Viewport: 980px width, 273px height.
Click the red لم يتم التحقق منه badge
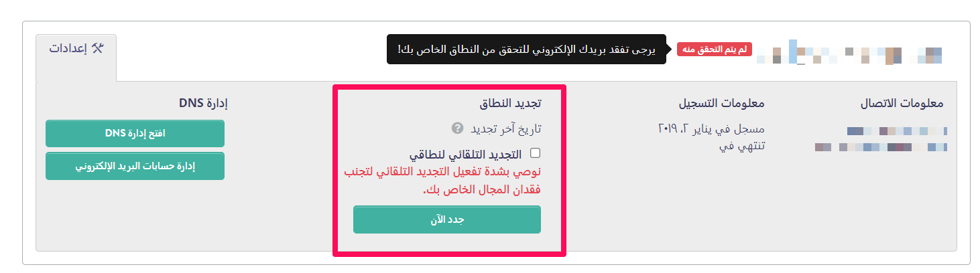tap(715, 50)
